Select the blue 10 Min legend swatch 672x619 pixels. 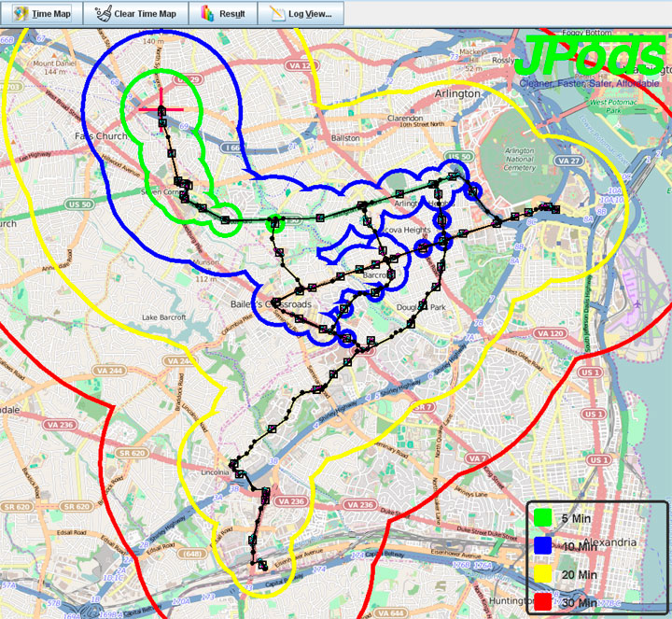point(542,546)
